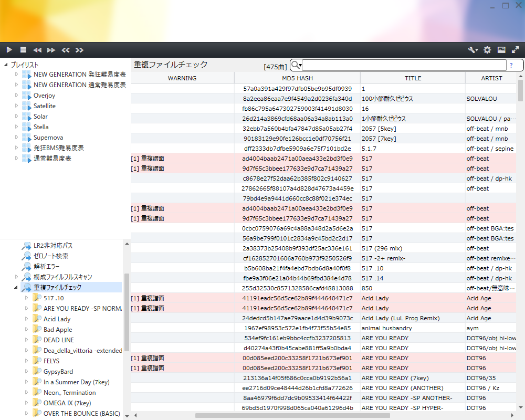The width and height of the screenshot is (525, 420).
Task: Click the 解析エラー search icon
Action: [26, 267]
